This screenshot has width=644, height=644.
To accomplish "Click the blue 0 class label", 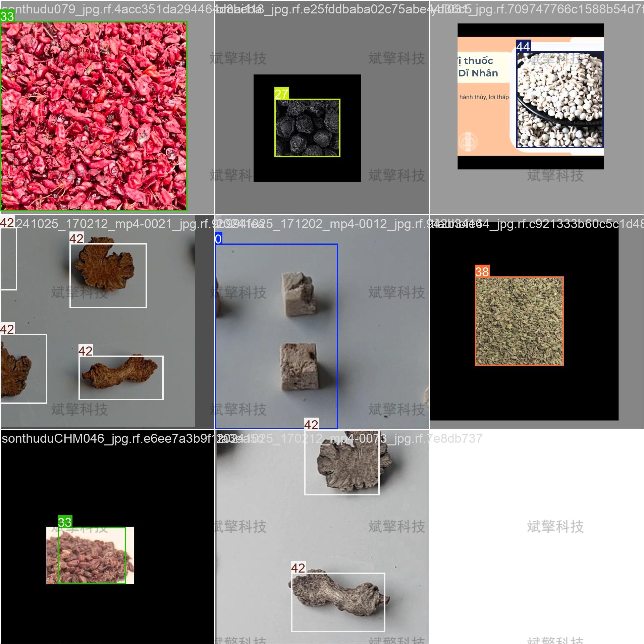I will [218, 239].
